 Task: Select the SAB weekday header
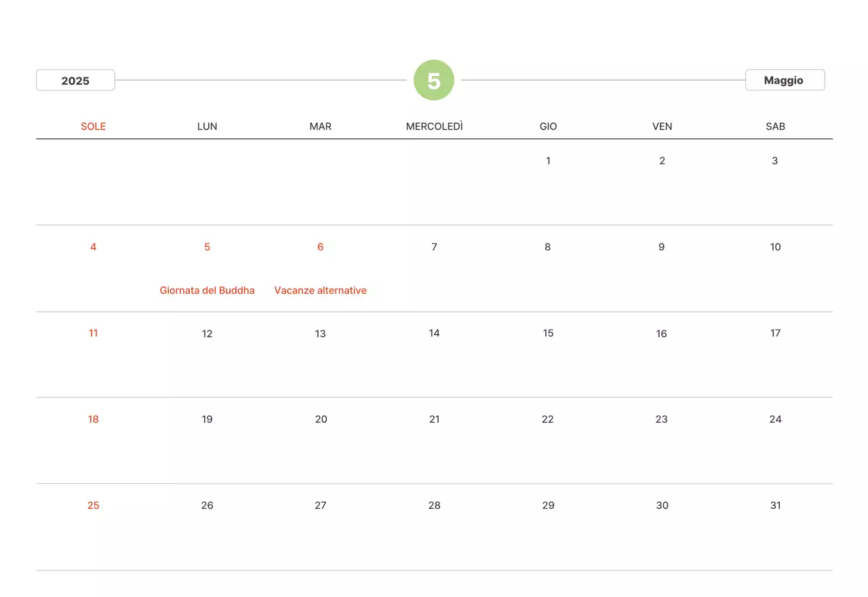775,126
